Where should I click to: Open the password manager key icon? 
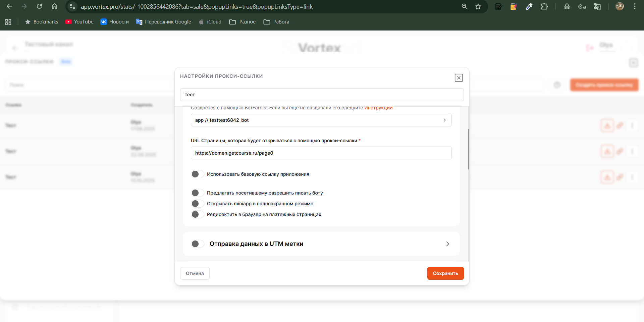click(x=582, y=6)
